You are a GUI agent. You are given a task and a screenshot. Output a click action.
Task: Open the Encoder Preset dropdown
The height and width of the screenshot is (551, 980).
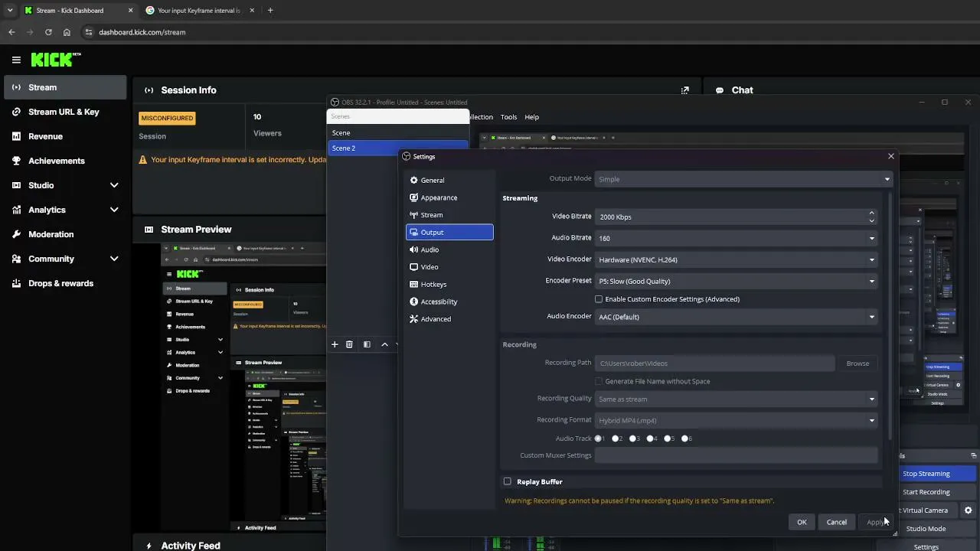tap(736, 281)
